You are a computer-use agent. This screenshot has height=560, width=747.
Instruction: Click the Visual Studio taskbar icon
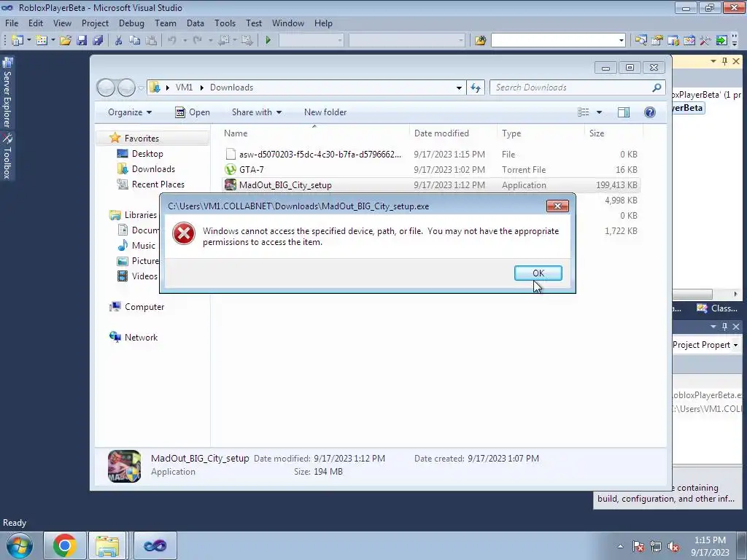pos(155,545)
